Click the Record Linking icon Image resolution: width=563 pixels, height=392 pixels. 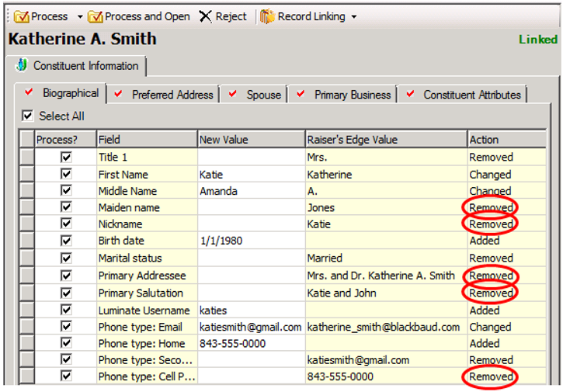pos(267,16)
